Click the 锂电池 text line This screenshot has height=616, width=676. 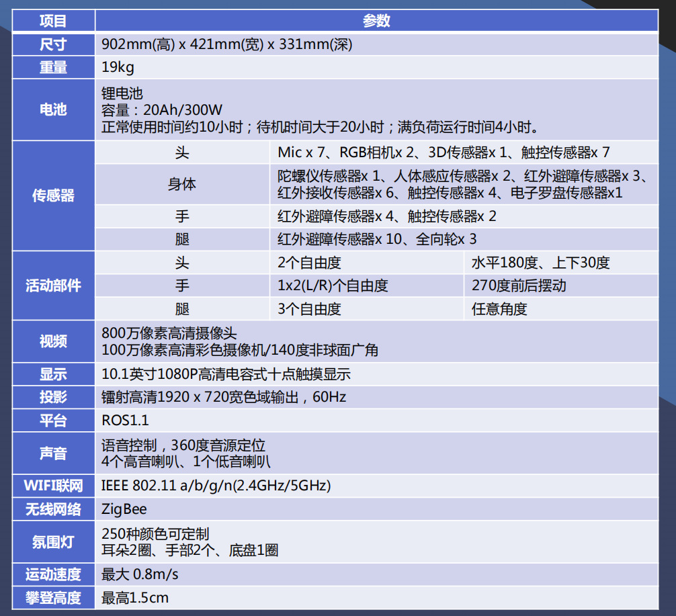[122, 93]
